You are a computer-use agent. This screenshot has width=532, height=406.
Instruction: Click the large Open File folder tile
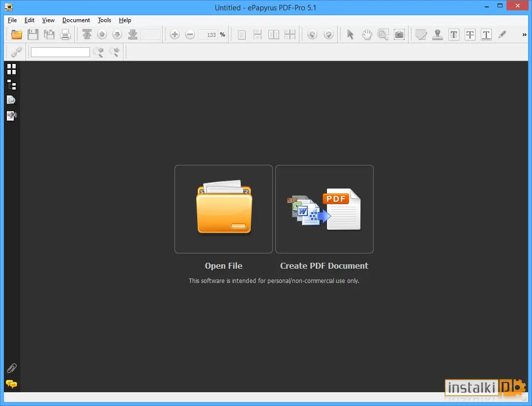224,209
